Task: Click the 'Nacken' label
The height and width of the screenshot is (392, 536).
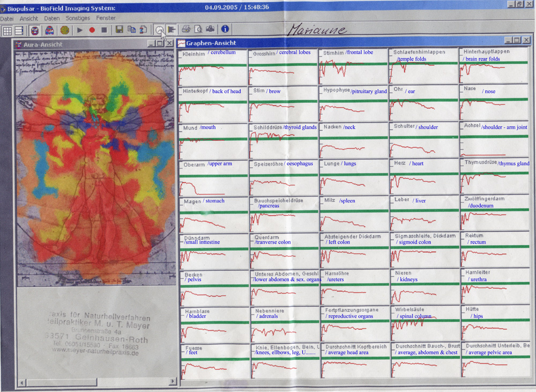Action: click(333, 127)
